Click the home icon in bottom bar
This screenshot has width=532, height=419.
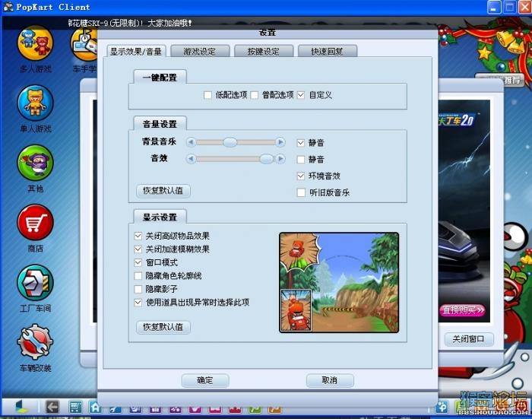coord(95,407)
